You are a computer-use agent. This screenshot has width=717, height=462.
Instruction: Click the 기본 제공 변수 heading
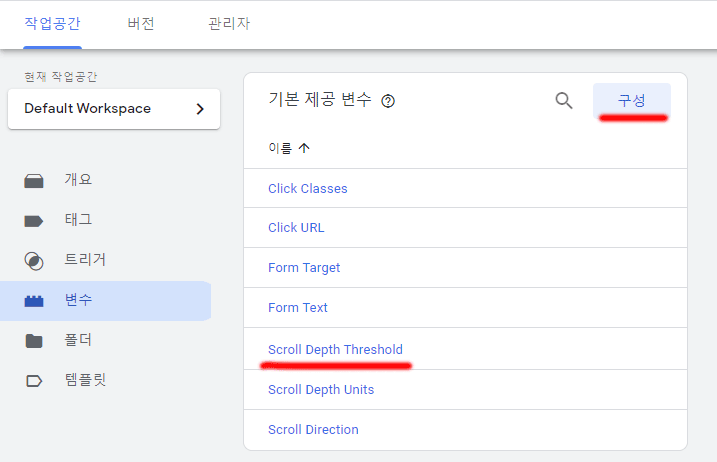coord(320,99)
